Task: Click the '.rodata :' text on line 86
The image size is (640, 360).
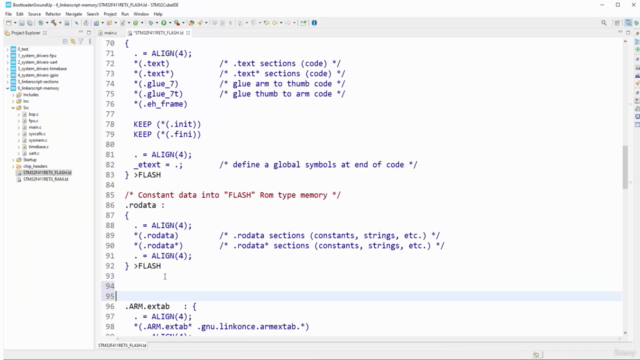Action: (144, 205)
